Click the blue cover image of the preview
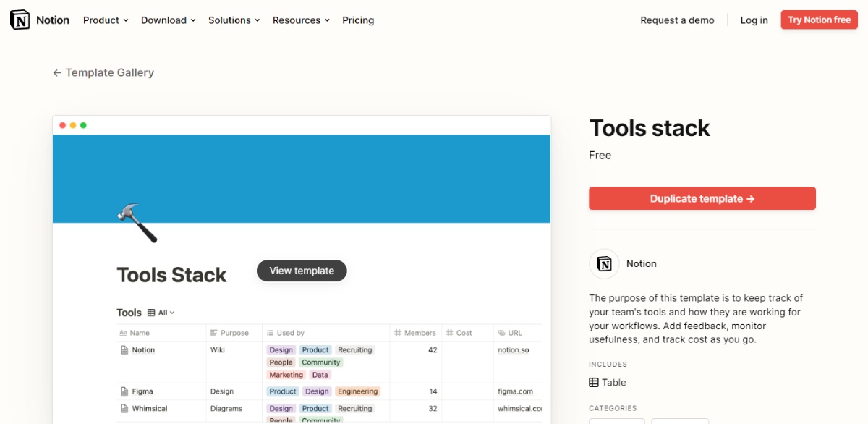 302,179
